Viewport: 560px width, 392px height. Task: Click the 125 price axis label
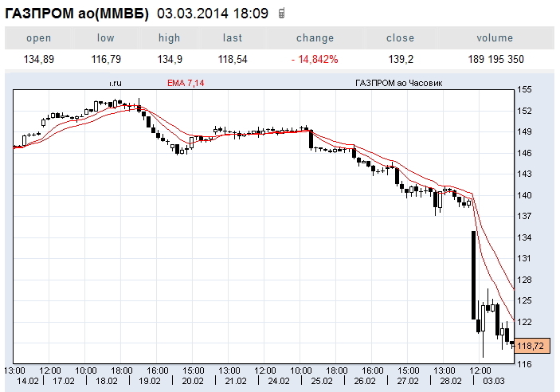pos(524,300)
